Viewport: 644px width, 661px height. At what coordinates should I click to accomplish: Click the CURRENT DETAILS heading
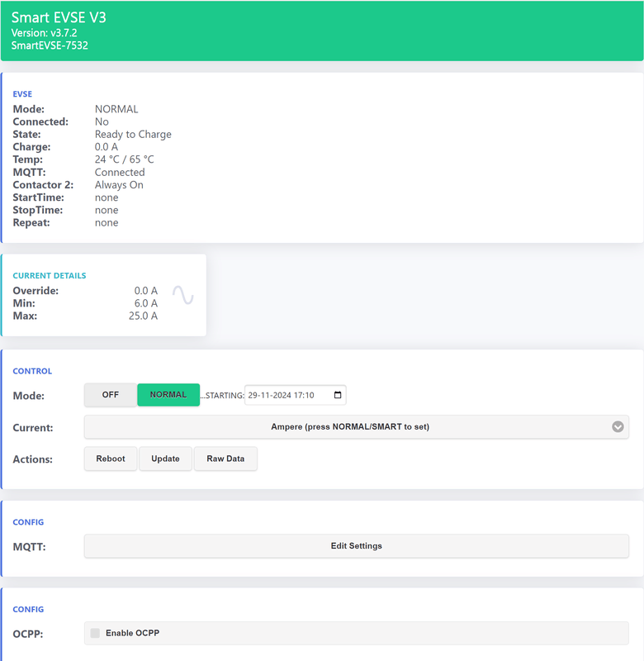[50, 276]
